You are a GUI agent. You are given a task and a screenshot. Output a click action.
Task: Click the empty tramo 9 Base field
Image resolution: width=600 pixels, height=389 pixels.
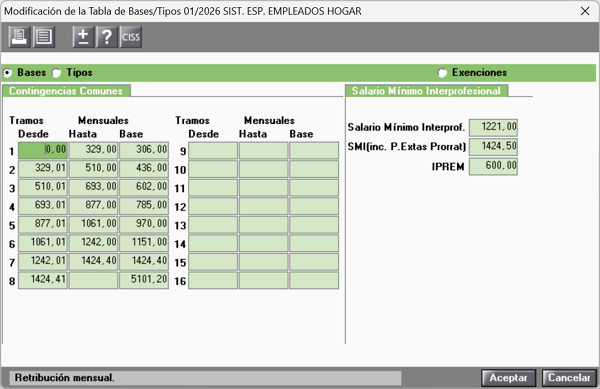click(314, 150)
